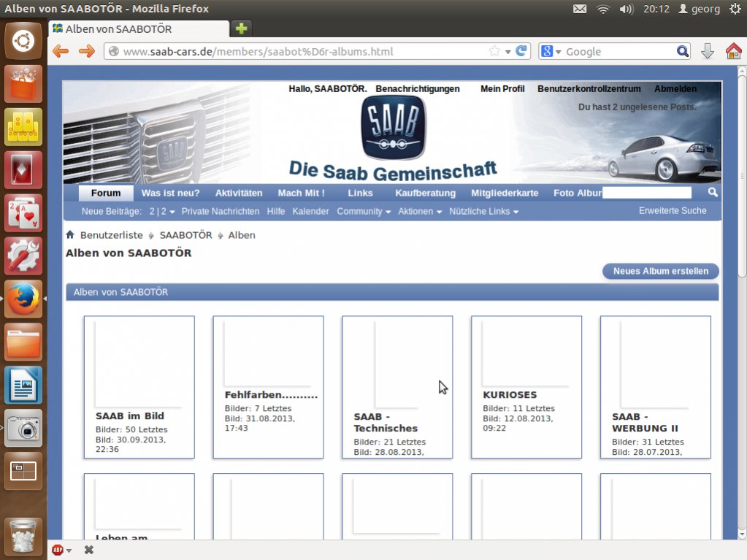Close the add-on bar with X
Image resolution: width=747 pixels, height=560 pixels.
88,550
